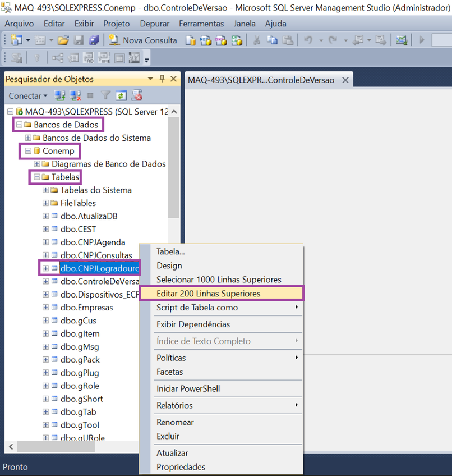The image size is (452, 476).
Task: Pin the Pesquisador de Objetos panel
Action: [x=162, y=79]
